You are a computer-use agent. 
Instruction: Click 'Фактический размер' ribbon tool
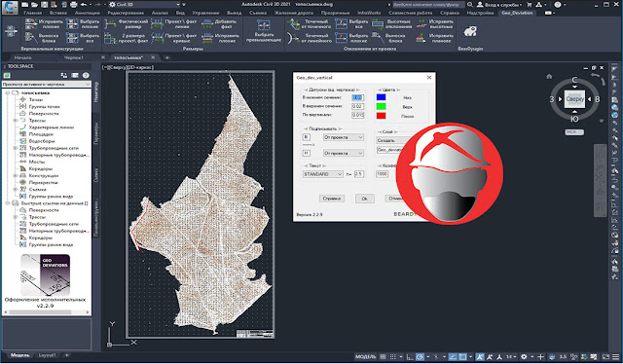click(127, 24)
